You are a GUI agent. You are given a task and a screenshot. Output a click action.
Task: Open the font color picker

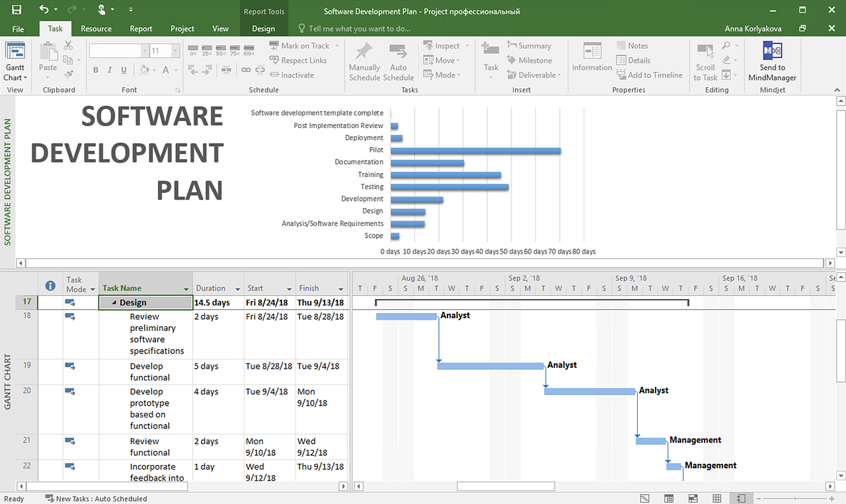tap(166, 70)
